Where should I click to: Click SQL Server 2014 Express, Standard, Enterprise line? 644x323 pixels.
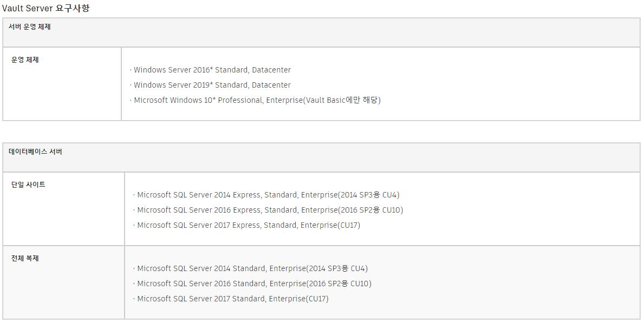click(266, 195)
